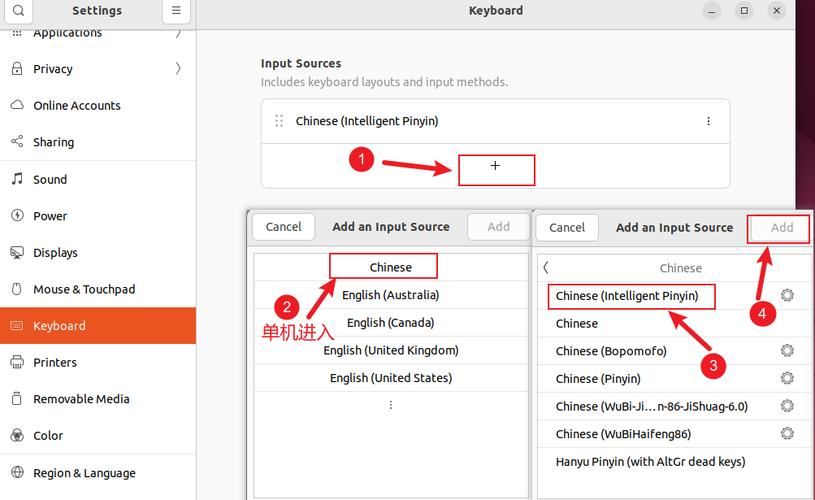
Task: Click the Privacy lock icon
Action: [x=17, y=69]
